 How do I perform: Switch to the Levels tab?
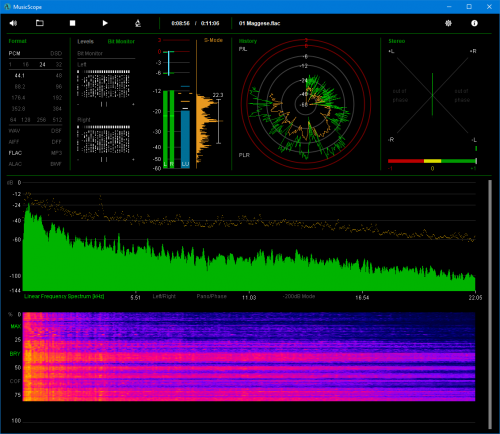tap(86, 41)
